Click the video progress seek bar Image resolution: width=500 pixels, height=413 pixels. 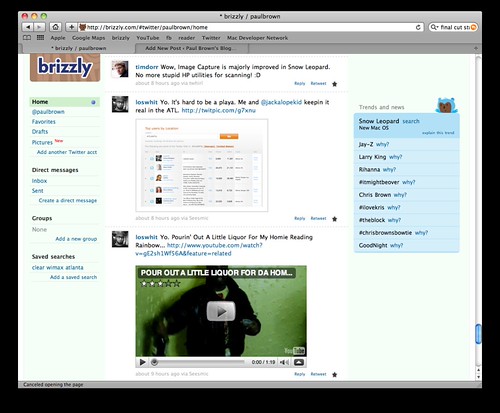[x=198, y=362]
